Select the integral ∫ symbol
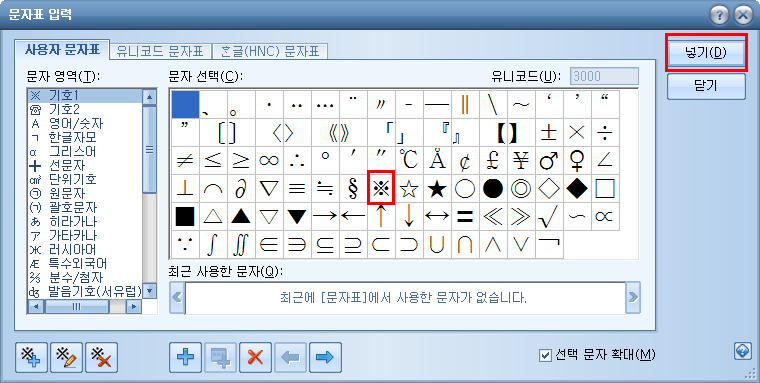The image size is (760, 383). coord(212,245)
